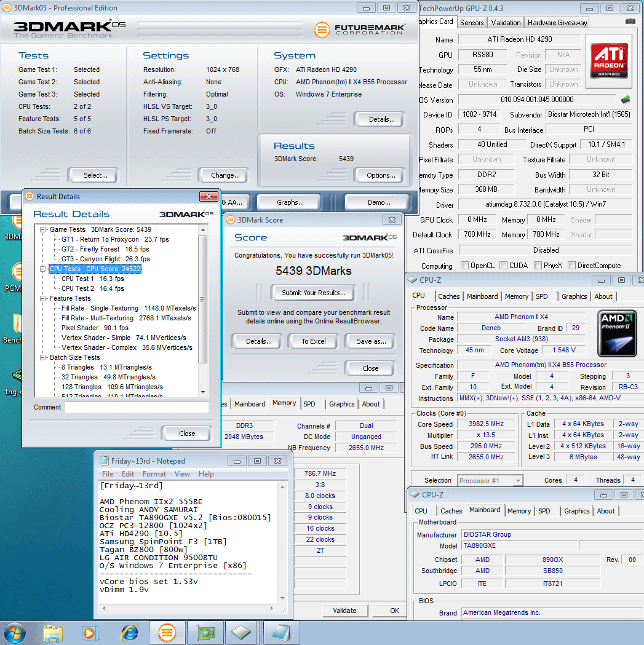This screenshot has width=644, height=645.
Task: Click the Comment input field
Action: (x=137, y=407)
